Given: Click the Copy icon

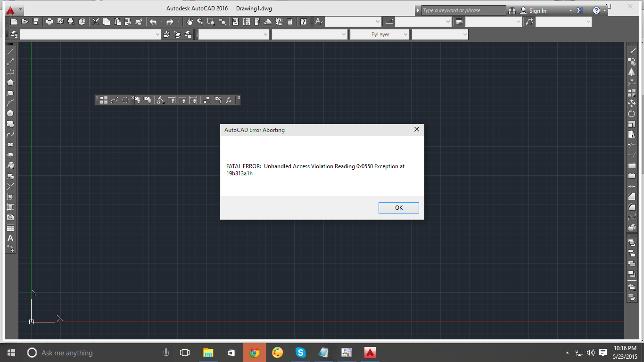Looking at the screenshot, I should [107, 21].
